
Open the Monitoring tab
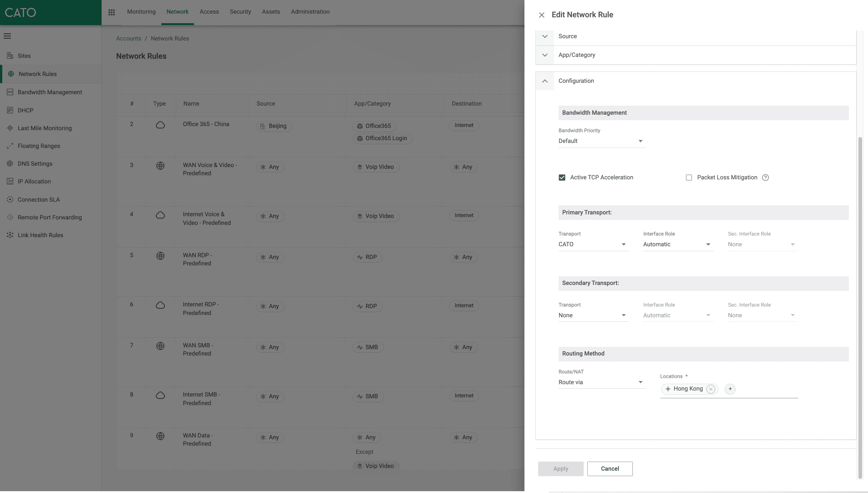click(x=141, y=12)
